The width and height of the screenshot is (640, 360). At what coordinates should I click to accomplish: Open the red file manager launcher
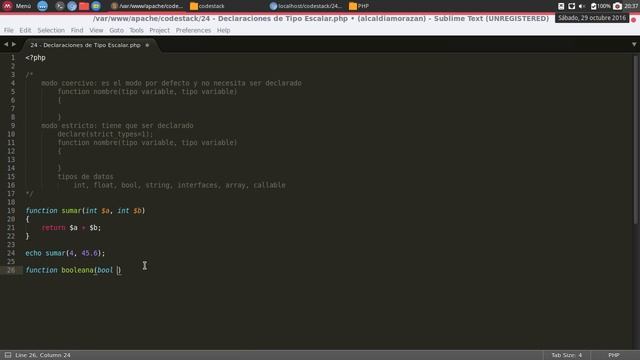point(84,6)
